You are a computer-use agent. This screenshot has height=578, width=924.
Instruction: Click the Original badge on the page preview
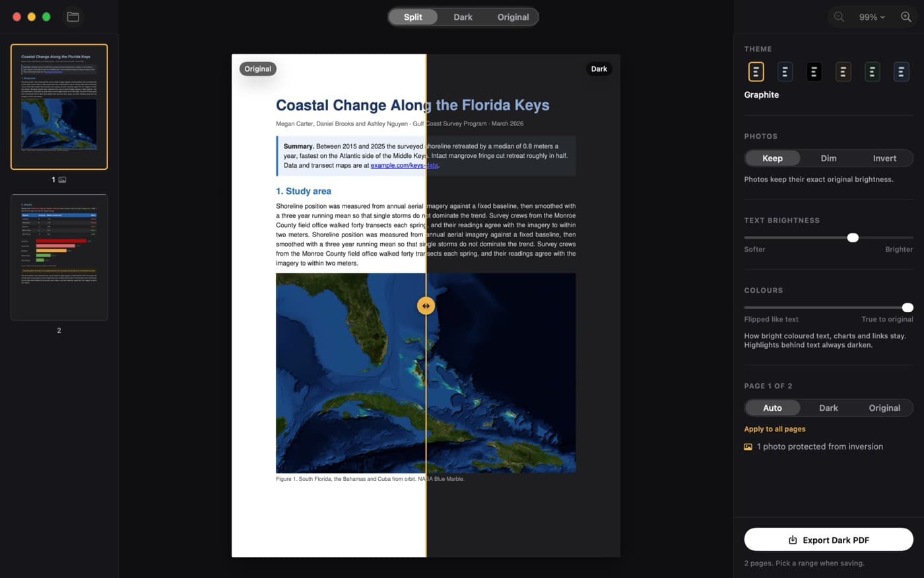coord(257,69)
